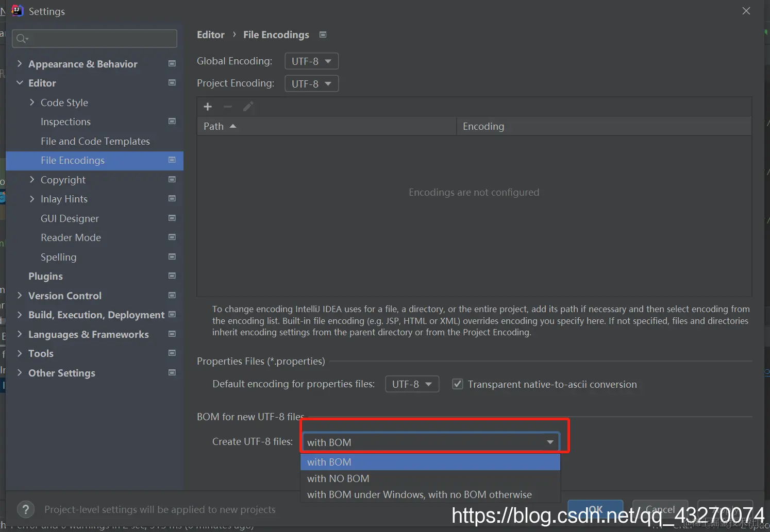
Task: Choose 'with NO BOM' option
Action: [430, 478]
